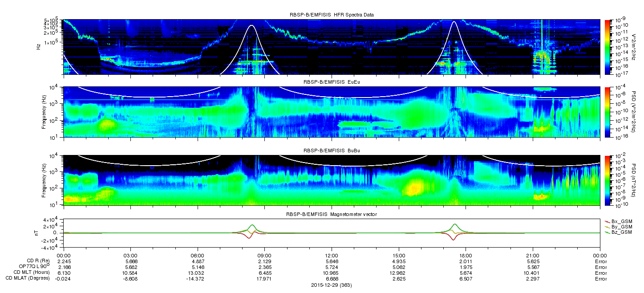Click the EuEu PSD color bar
The width and height of the screenshot is (644, 293).
coord(607,111)
